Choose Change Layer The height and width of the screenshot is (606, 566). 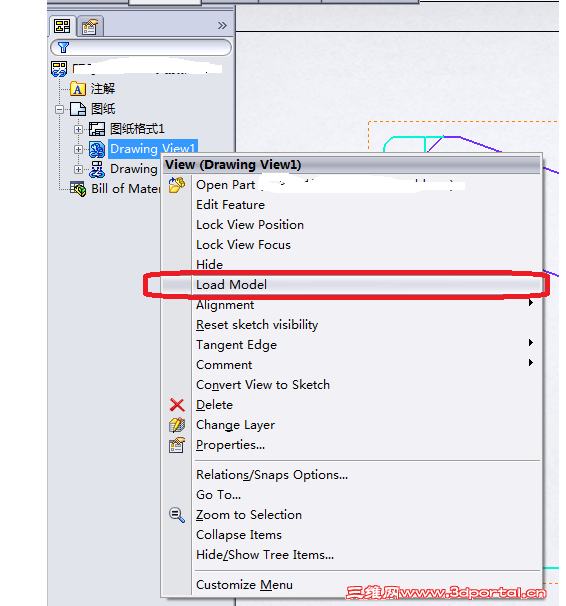(x=236, y=425)
